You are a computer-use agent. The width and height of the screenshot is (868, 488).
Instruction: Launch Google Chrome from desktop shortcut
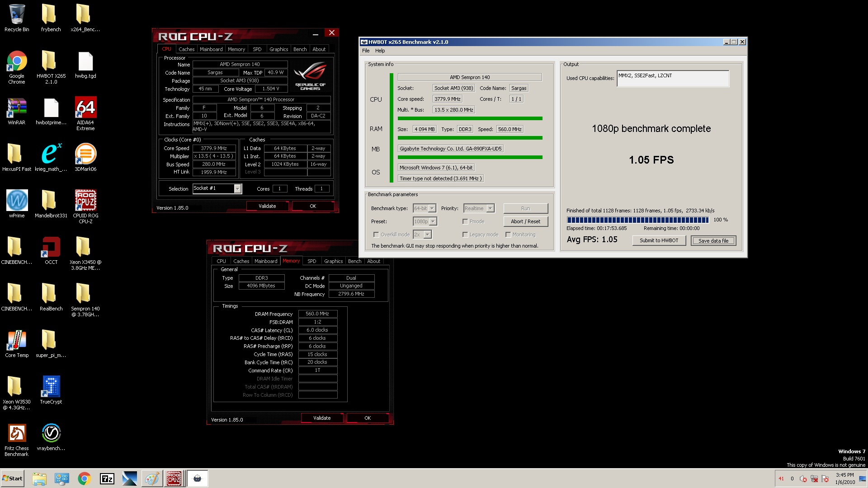pos(17,68)
